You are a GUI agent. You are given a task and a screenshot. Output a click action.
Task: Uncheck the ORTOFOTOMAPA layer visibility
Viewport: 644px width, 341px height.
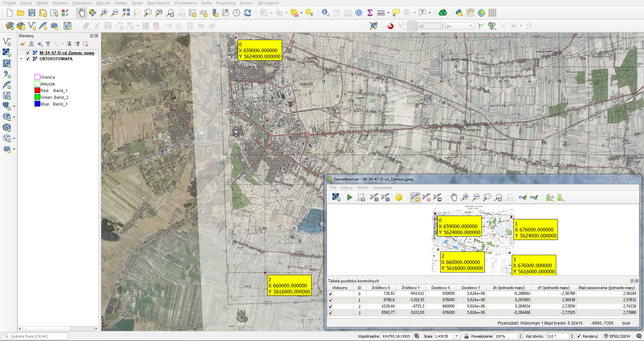pyautogui.click(x=28, y=59)
